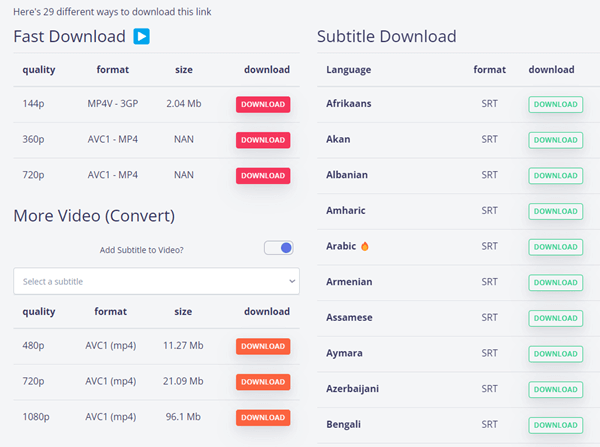Click the 1080p quality cell

click(x=36, y=416)
